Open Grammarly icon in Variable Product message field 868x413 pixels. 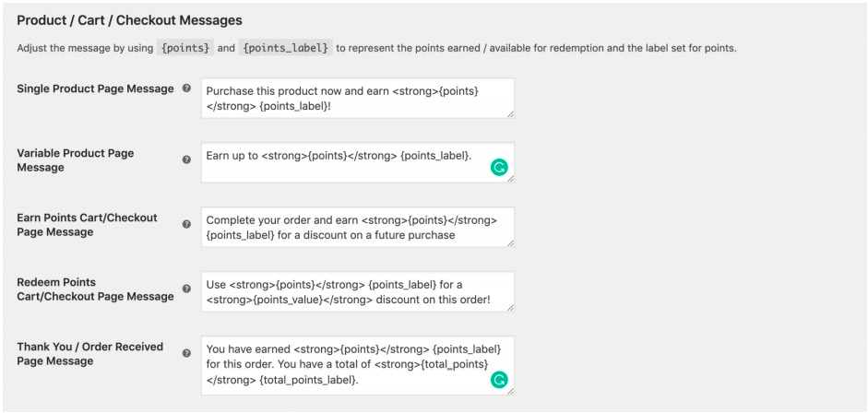point(499,168)
